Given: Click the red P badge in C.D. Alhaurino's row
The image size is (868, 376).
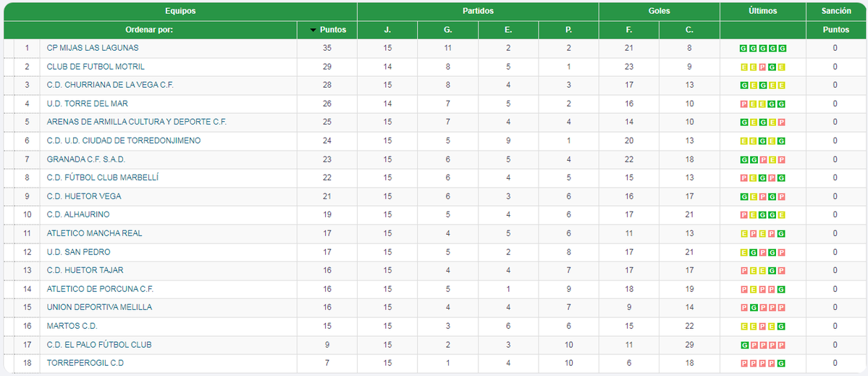Looking at the screenshot, I should coord(743,215).
